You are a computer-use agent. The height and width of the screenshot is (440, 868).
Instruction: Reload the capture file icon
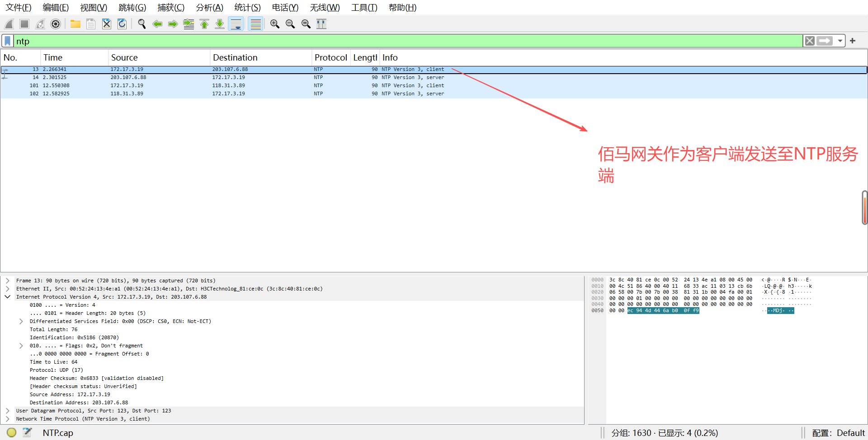(122, 24)
